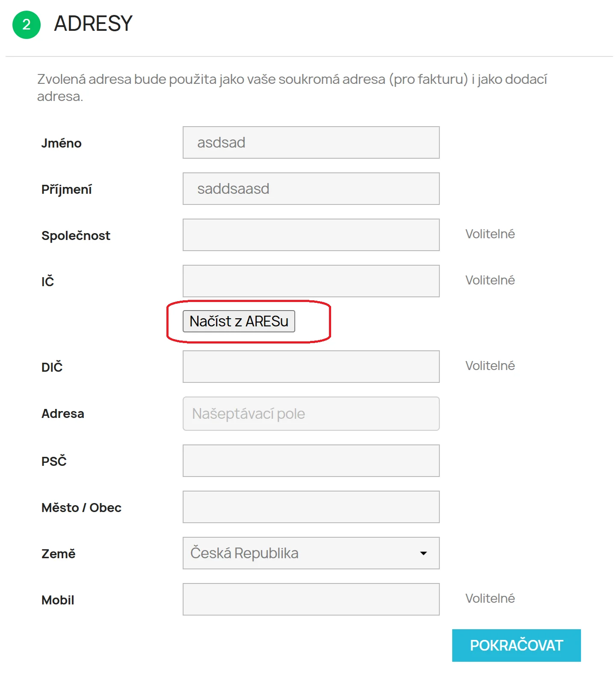
Task: Focus the Jméno text field
Action: [311, 142]
